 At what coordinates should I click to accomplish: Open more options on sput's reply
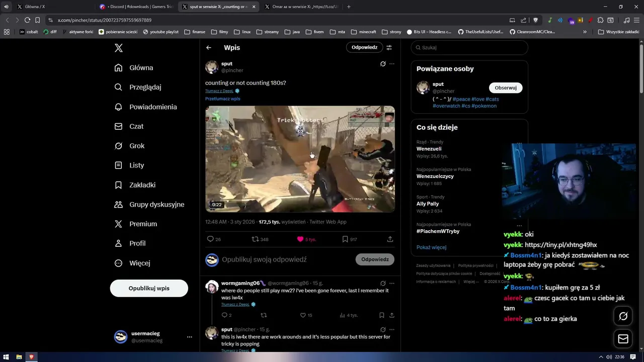pos(392,329)
